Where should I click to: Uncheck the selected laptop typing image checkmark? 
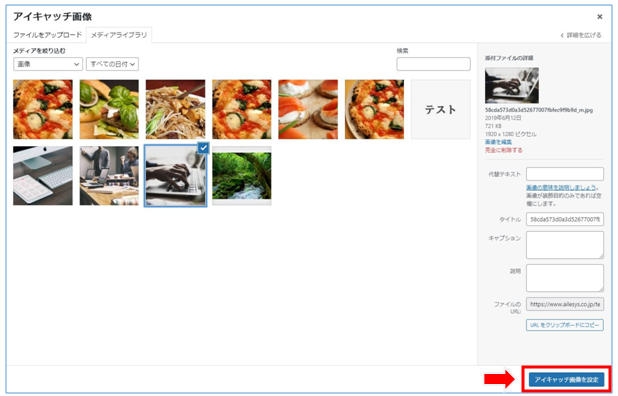[203, 148]
